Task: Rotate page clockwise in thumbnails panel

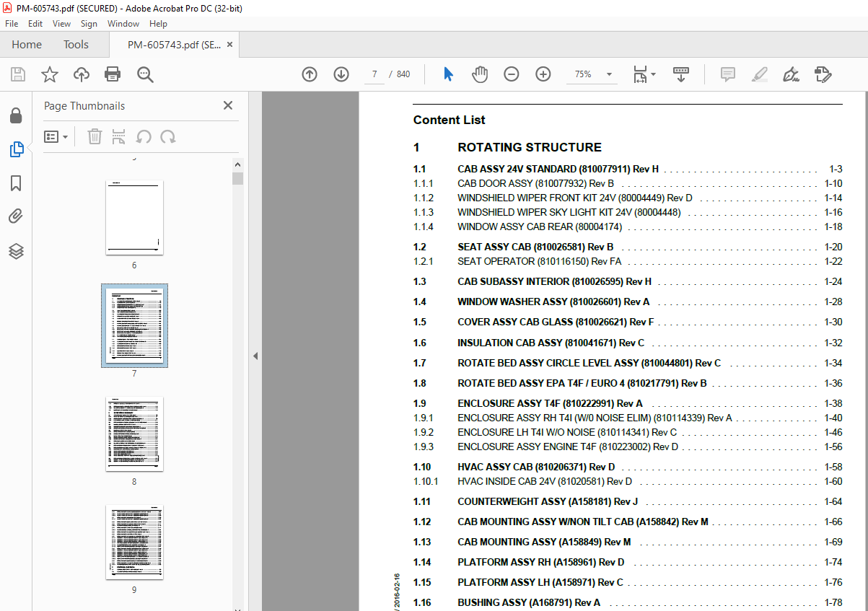Action: tap(168, 136)
